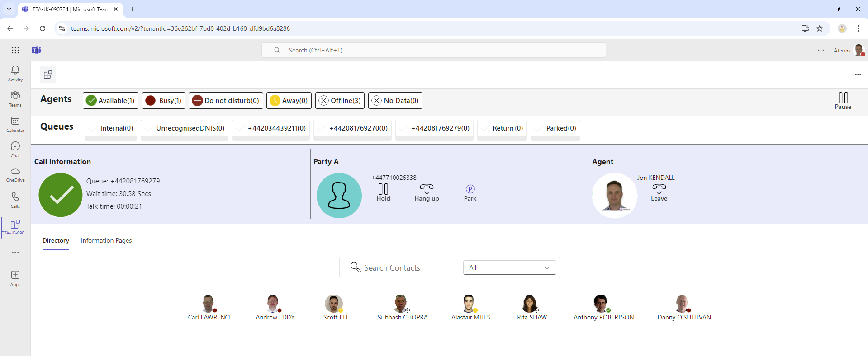This screenshot has width=868, height=356.
Task: Put the caller on Hold
Action: click(x=383, y=192)
